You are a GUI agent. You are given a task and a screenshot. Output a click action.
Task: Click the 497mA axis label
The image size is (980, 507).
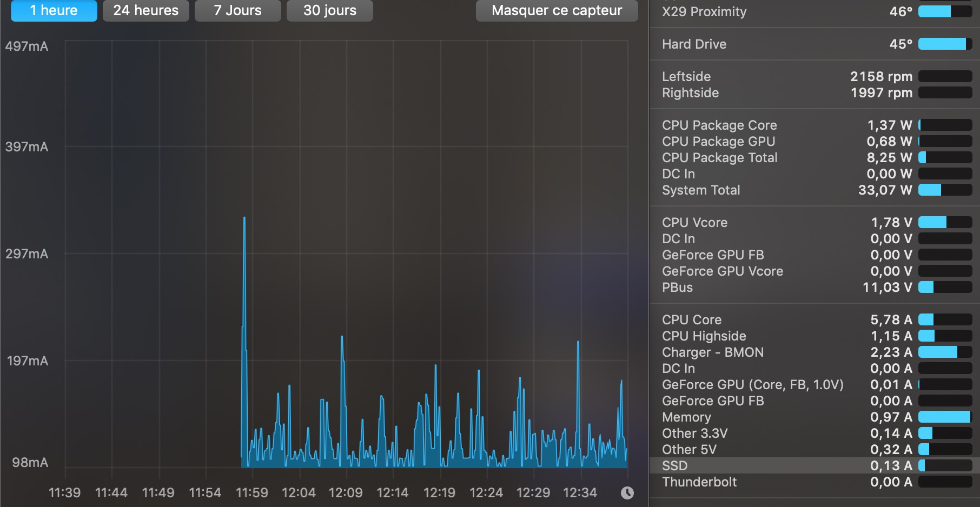tap(27, 46)
